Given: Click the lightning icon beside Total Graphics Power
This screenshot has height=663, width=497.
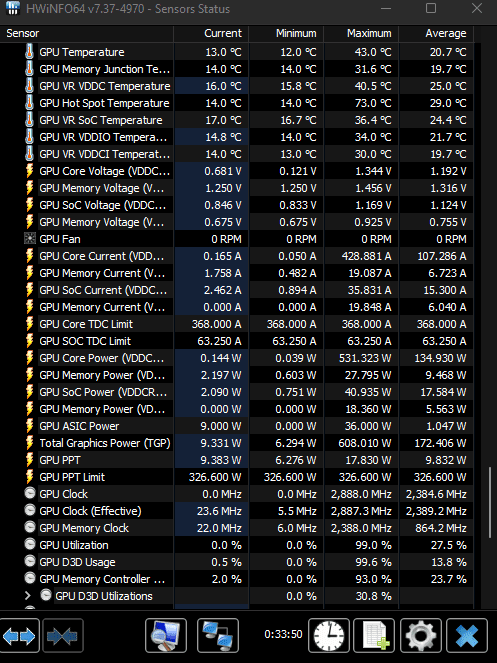Looking at the screenshot, I should (x=30, y=443).
